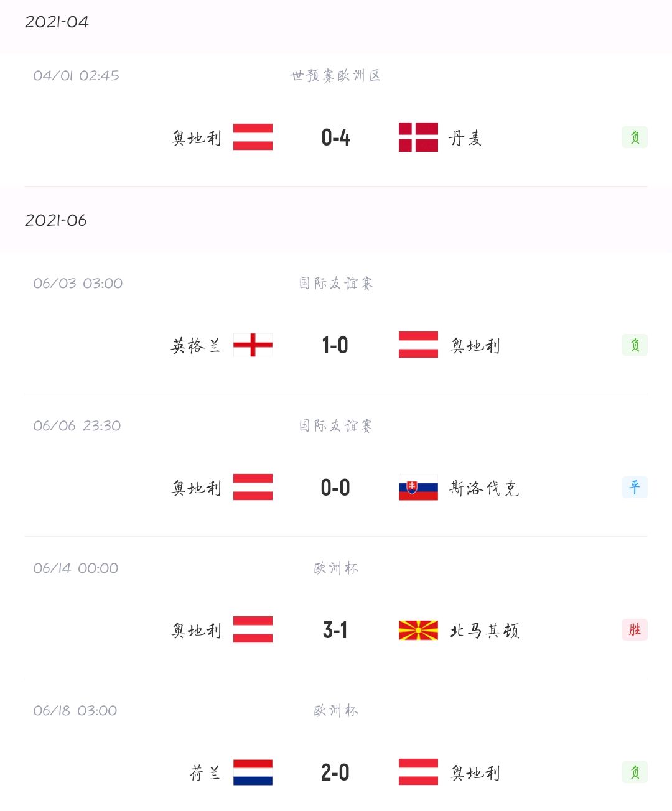Screen dimensions: 672x811
Task: Click Austria's flag in the 2-0 match
Action: (x=418, y=772)
